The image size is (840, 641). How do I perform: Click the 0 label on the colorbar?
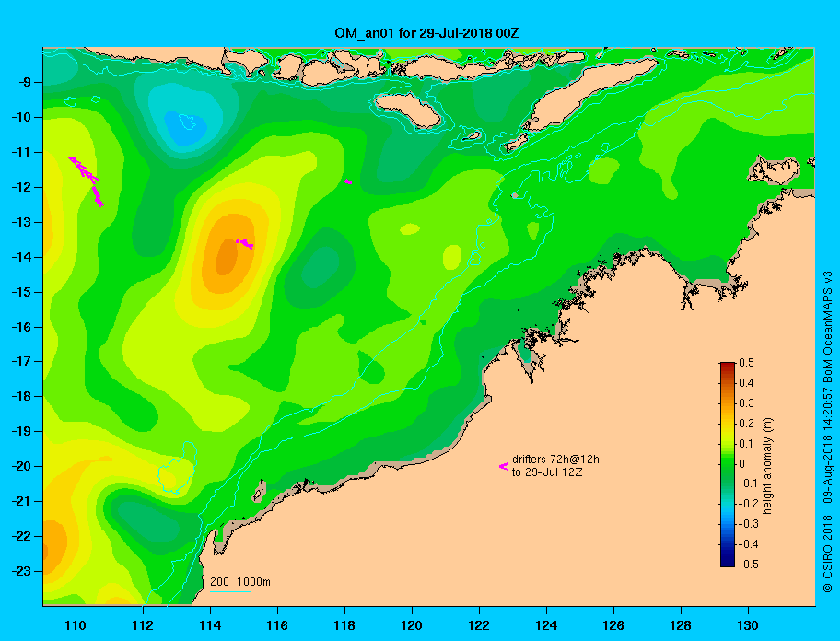pos(742,464)
